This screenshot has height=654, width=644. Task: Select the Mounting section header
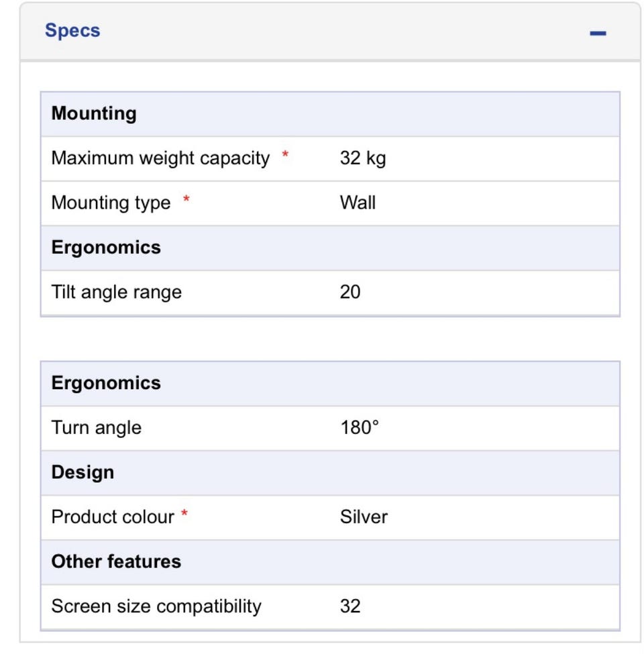point(94,113)
